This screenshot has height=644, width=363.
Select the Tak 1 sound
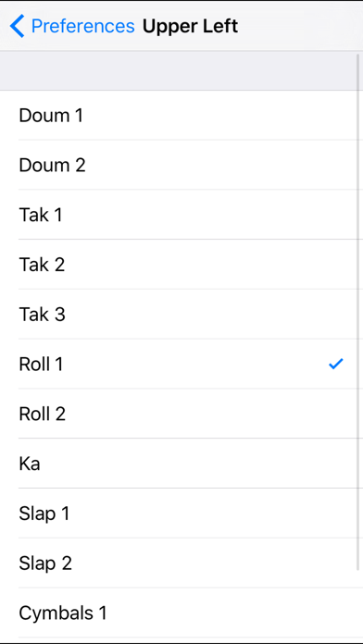(x=181, y=215)
